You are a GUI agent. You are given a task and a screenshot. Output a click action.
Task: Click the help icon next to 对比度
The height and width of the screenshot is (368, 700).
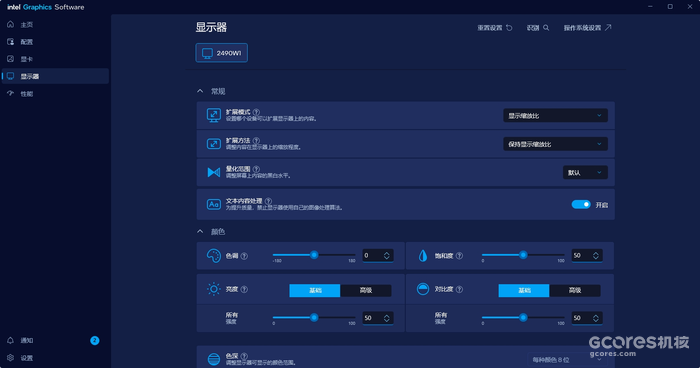tap(459, 289)
